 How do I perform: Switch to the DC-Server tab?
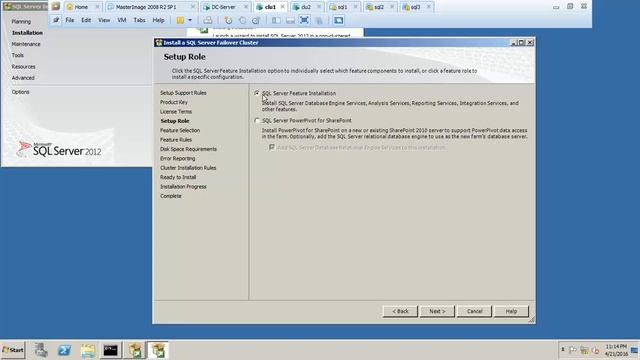[x=223, y=7]
